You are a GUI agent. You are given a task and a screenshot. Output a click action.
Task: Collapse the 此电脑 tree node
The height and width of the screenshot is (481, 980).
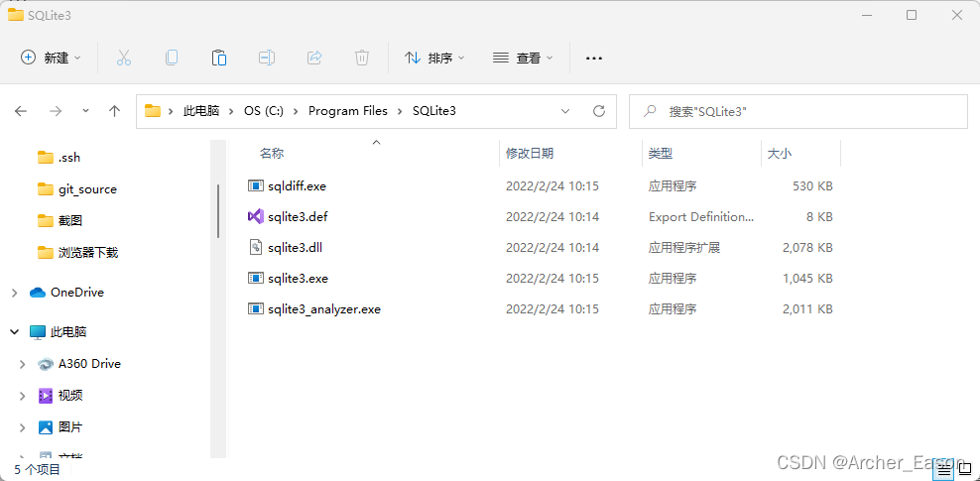tap(14, 332)
